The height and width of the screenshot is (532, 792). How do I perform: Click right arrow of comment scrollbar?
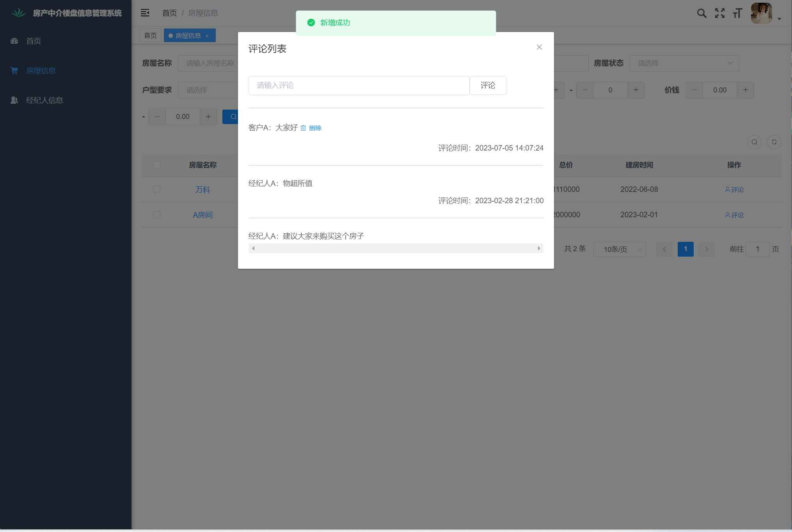[539, 248]
